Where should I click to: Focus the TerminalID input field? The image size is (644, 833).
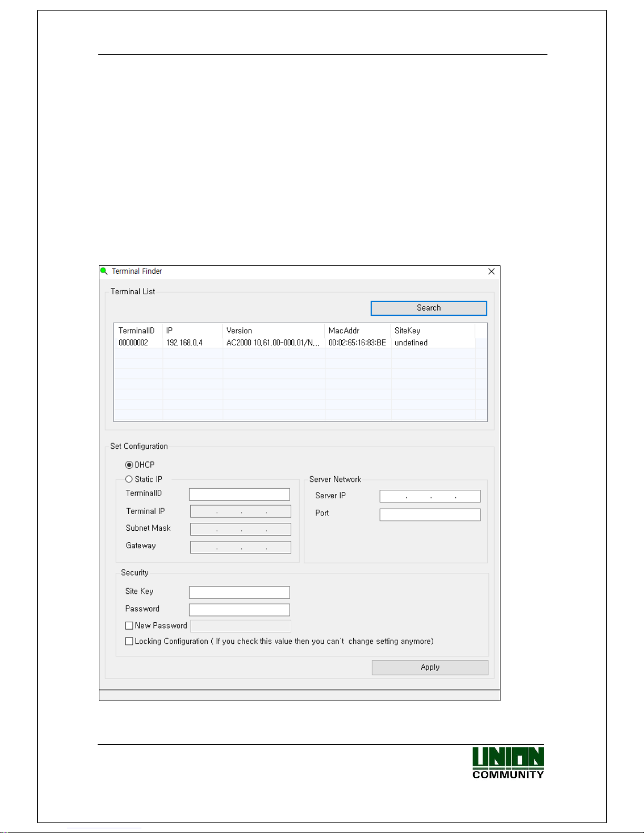(239, 495)
